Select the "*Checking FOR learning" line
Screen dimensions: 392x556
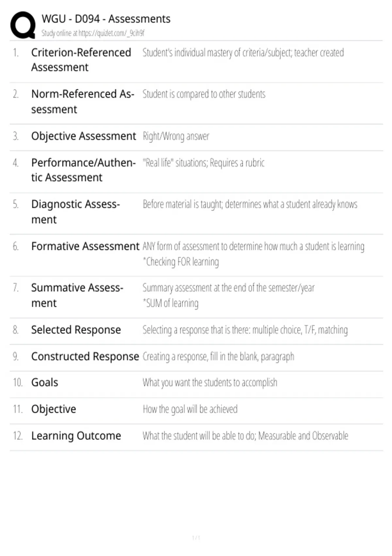181,262
